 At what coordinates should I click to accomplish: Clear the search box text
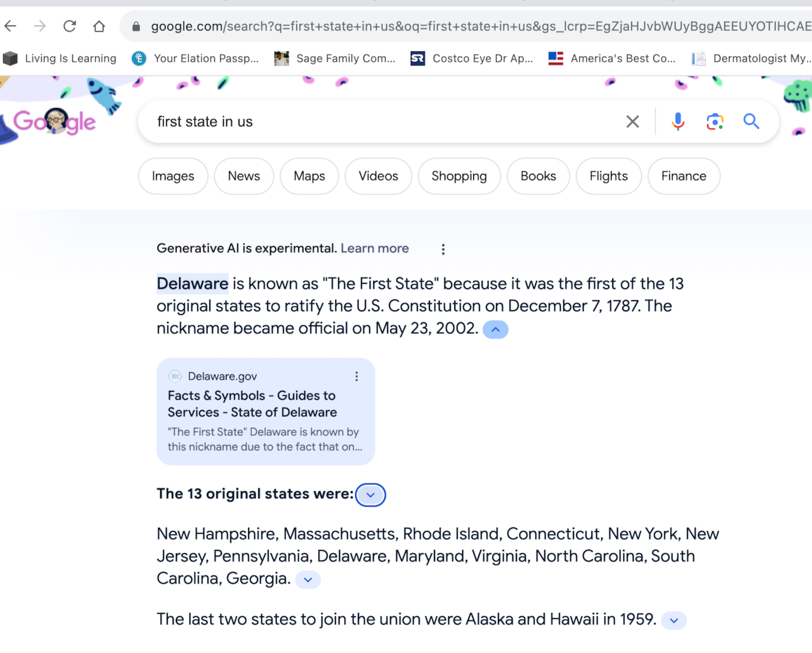coord(632,121)
